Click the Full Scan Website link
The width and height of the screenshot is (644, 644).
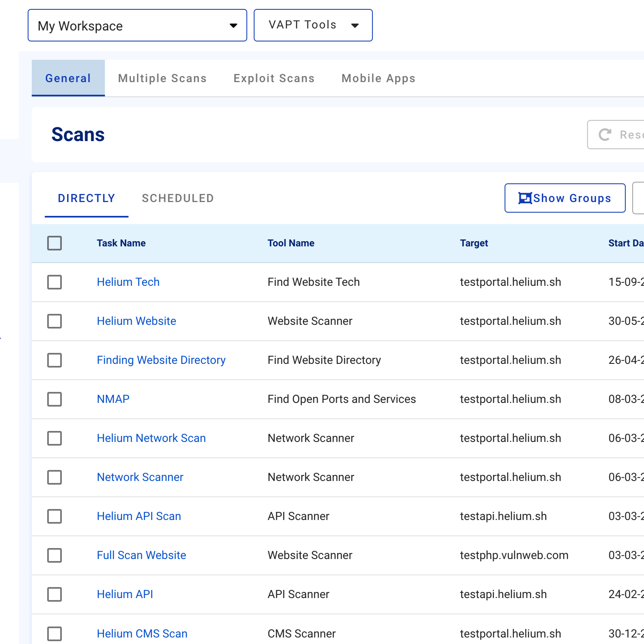pos(141,555)
